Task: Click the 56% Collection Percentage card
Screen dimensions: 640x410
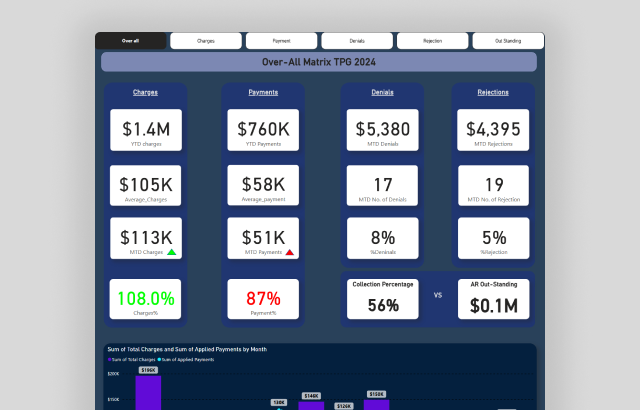Action: [x=382, y=299]
